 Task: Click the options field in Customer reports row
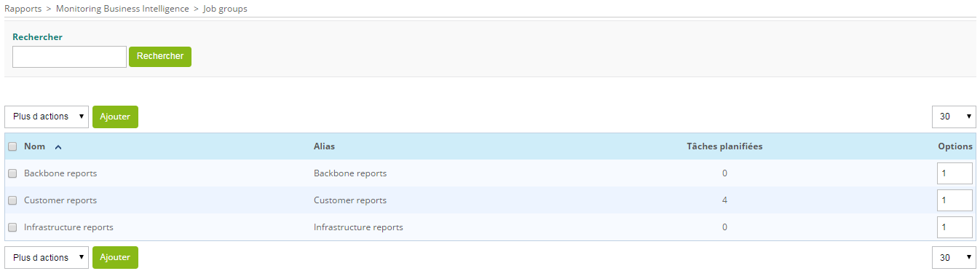[955, 200]
